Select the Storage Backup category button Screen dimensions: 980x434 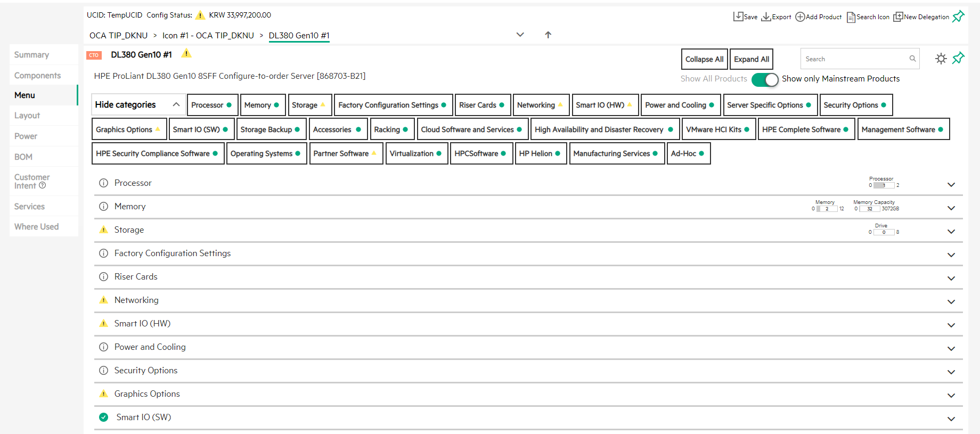pos(271,129)
